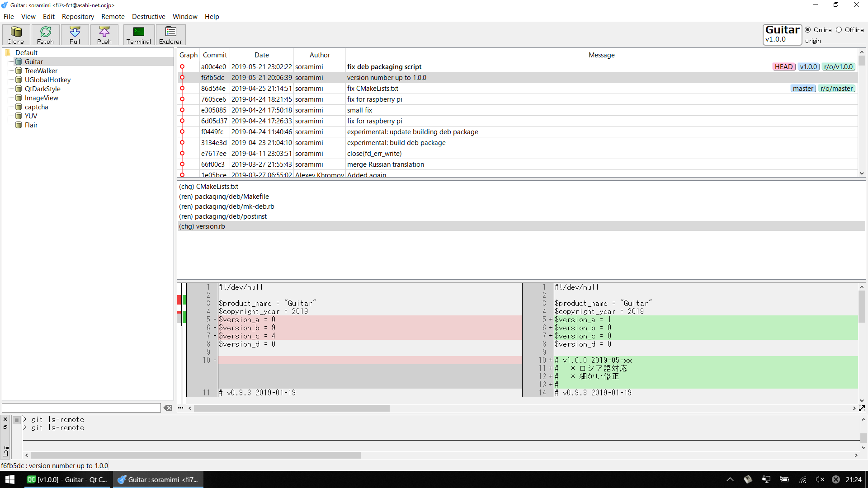868x488 pixels.
Task: Select the Online radio button
Action: coord(807,30)
